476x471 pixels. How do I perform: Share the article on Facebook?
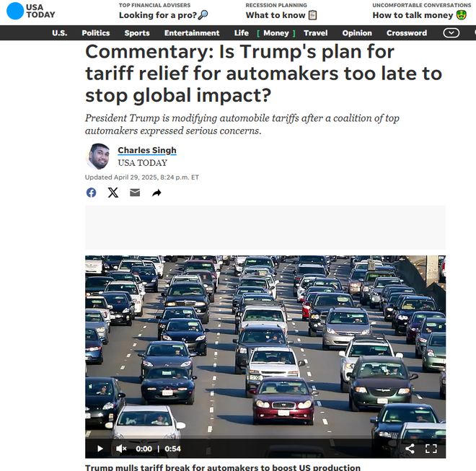click(91, 193)
